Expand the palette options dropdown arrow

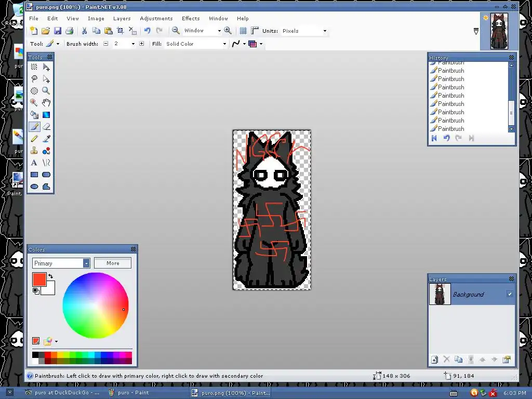[x=56, y=341]
